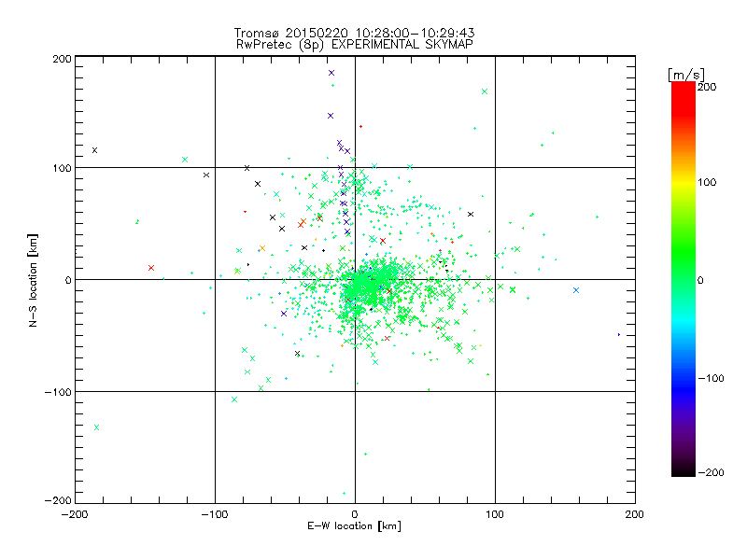Image resolution: width=747 pixels, height=560 pixels.
Task: Click the E-W axis "-100" tick label
Action: point(215,514)
